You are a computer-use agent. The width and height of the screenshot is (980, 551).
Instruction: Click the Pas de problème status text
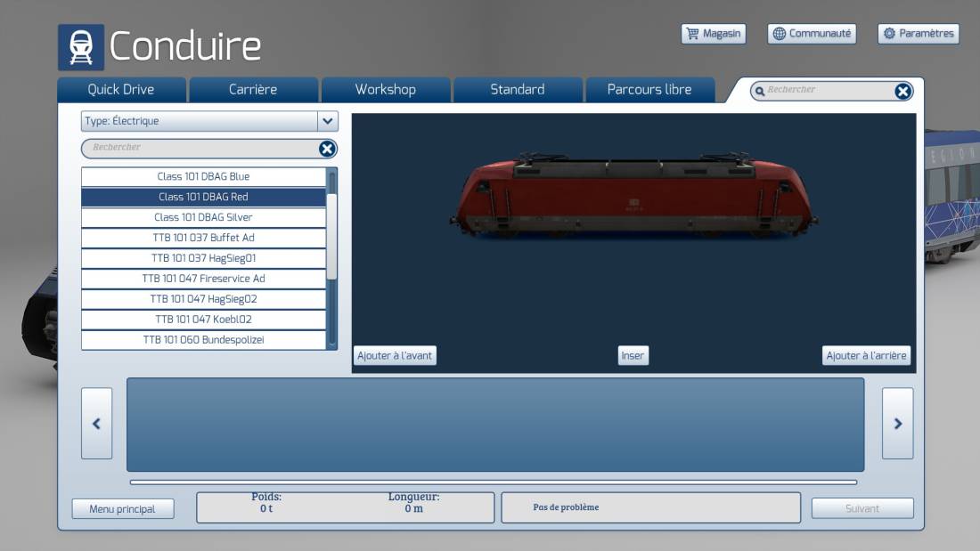[x=566, y=507]
